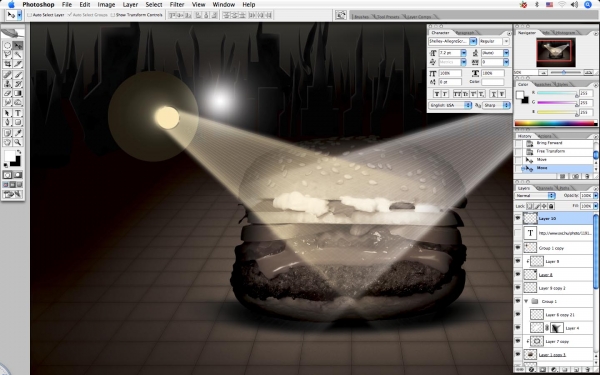This screenshot has width=600, height=375.
Task: Open the font size dropdown
Action: click(463, 53)
